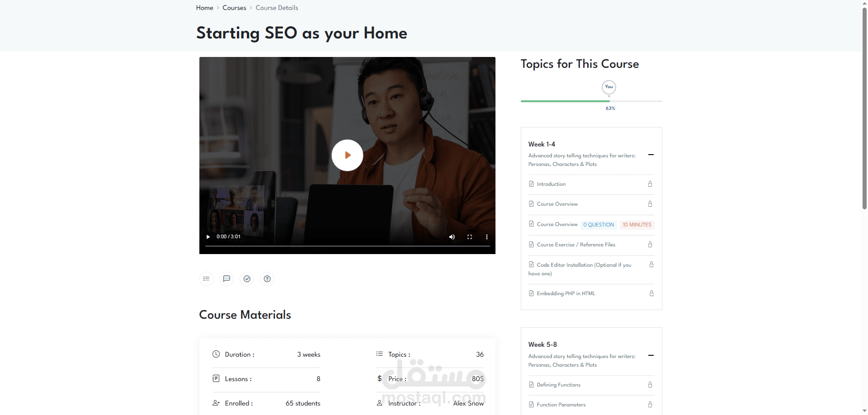The height and width of the screenshot is (415, 868).
Task: Click the lessons icon next to Lessons
Action: pos(216,378)
